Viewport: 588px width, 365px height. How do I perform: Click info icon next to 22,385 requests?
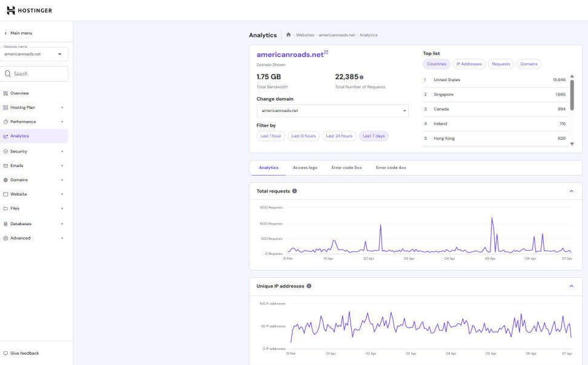(362, 77)
